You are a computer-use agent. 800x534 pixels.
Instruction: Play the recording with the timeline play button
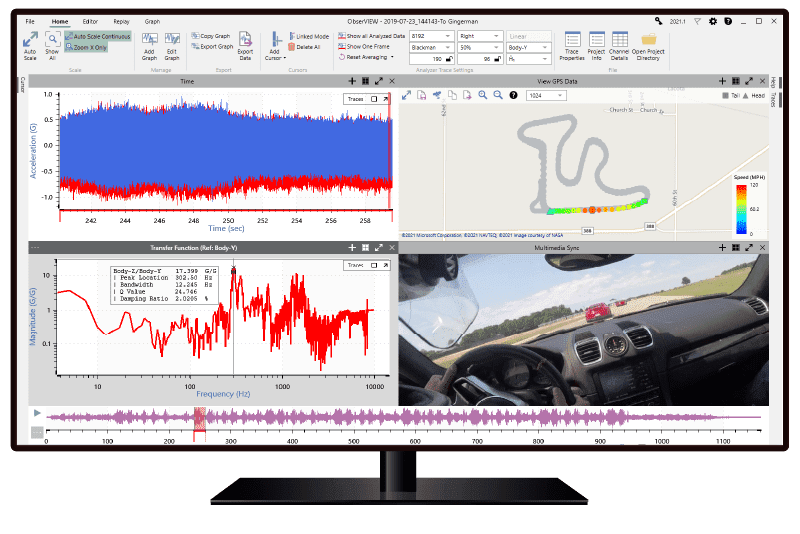coord(37,413)
